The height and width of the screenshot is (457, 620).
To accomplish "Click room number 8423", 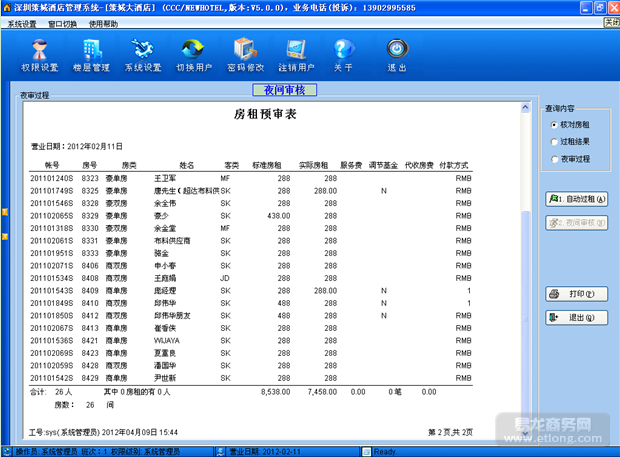I will point(90,353).
